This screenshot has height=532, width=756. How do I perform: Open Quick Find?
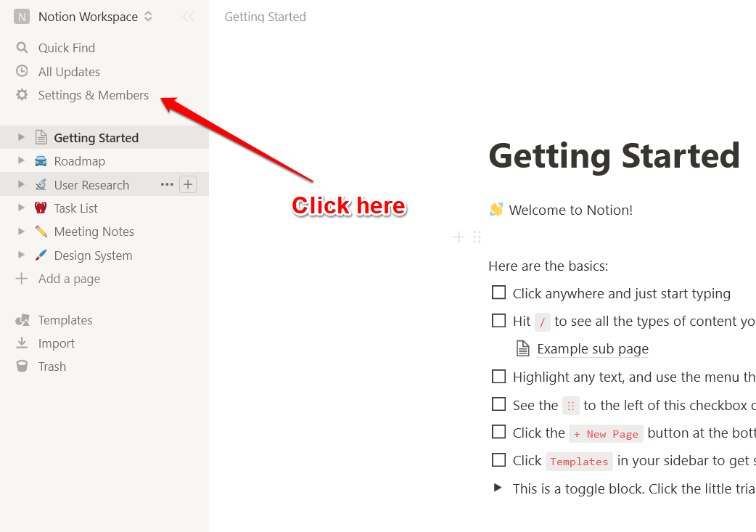[67, 48]
